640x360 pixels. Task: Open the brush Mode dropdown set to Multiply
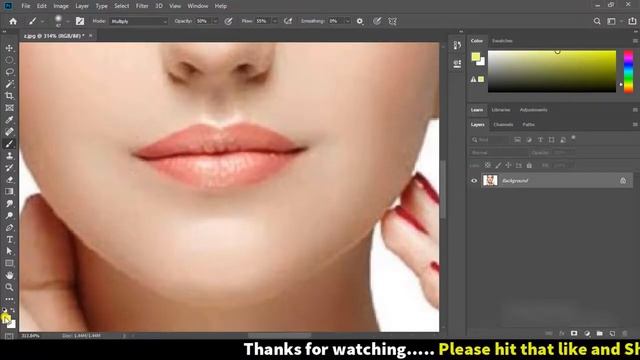139,21
